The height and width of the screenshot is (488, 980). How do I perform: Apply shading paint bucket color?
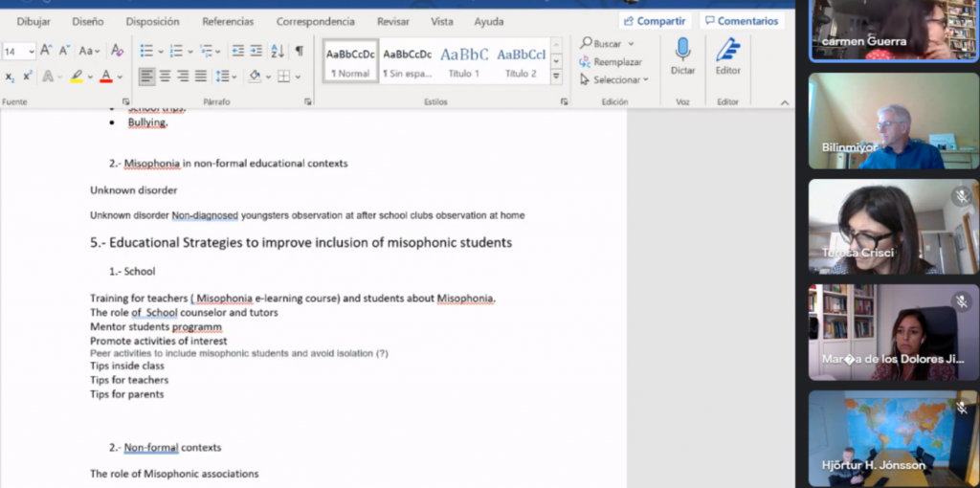pos(255,77)
